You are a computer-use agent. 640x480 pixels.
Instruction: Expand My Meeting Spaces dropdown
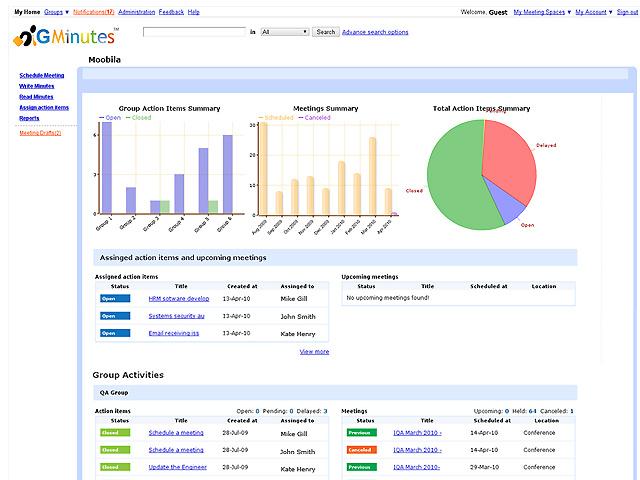542,12
